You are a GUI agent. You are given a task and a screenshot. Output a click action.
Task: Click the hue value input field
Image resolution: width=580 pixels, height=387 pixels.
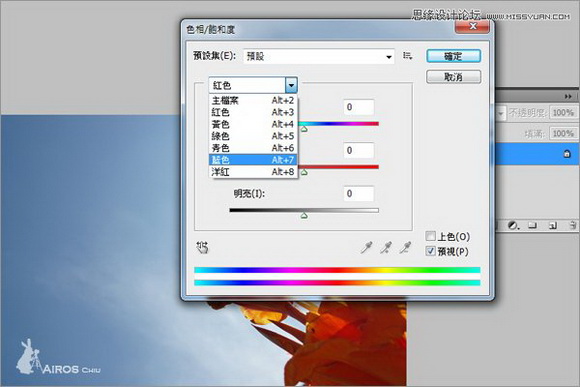[x=358, y=107]
